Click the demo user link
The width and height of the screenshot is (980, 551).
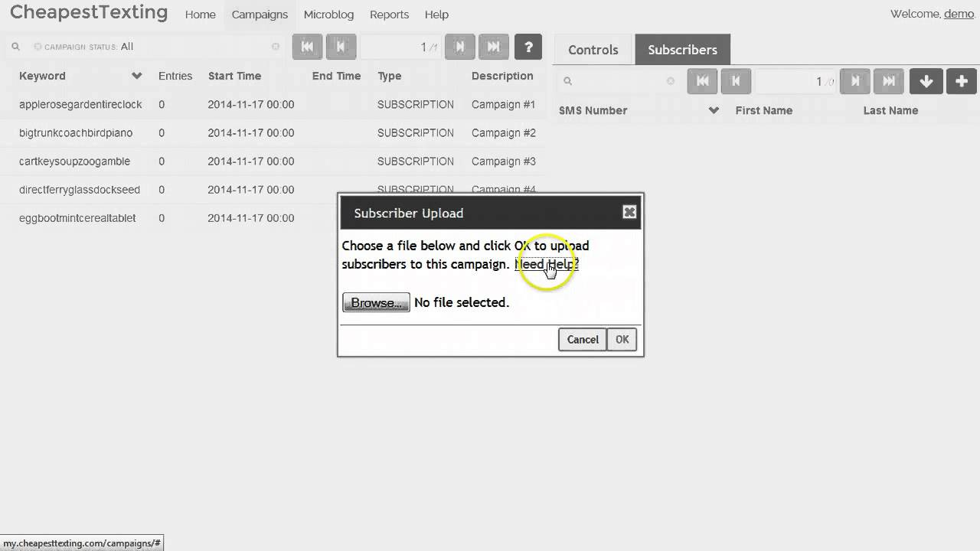(x=959, y=14)
